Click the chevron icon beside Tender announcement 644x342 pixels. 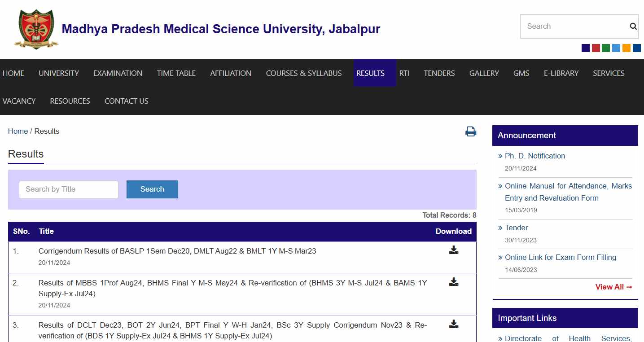(500, 228)
